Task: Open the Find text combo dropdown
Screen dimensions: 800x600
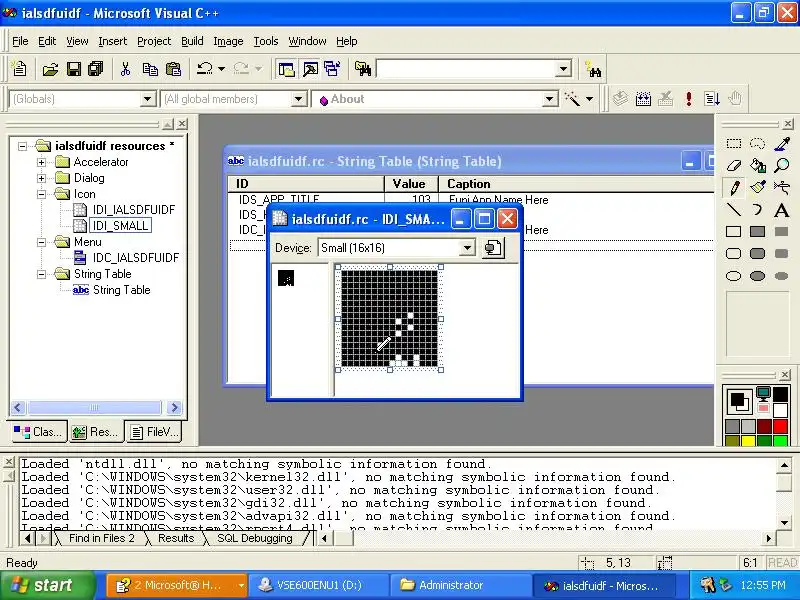Action: 563,69
